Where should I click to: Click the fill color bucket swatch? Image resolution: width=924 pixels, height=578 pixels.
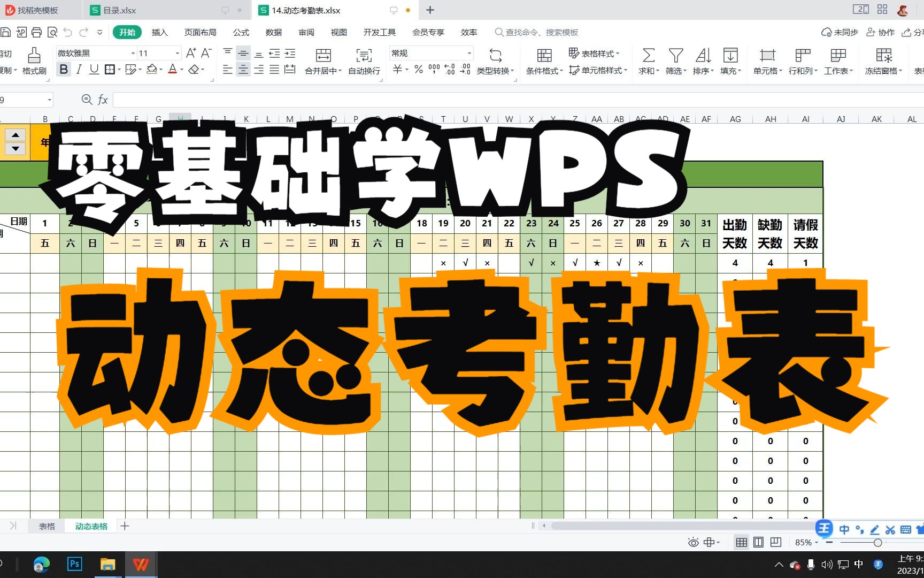[152, 69]
